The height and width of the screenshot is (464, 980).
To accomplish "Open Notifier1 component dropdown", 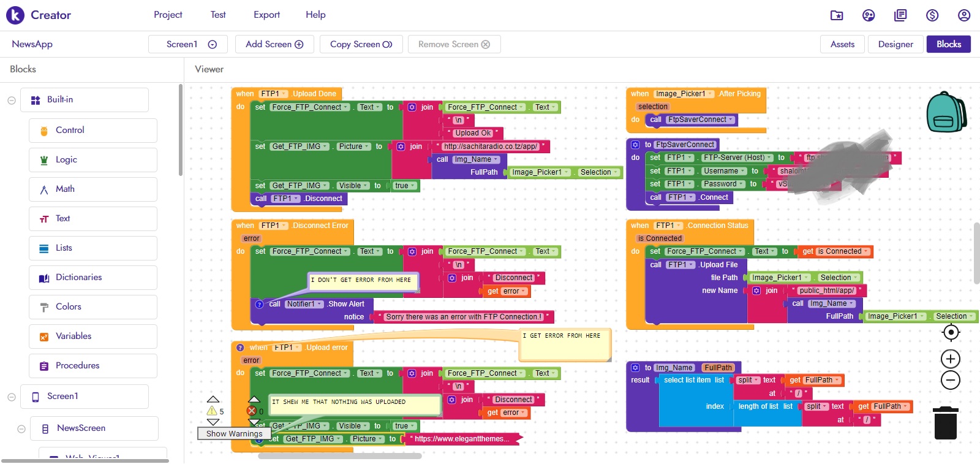I will [x=304, y=304].
